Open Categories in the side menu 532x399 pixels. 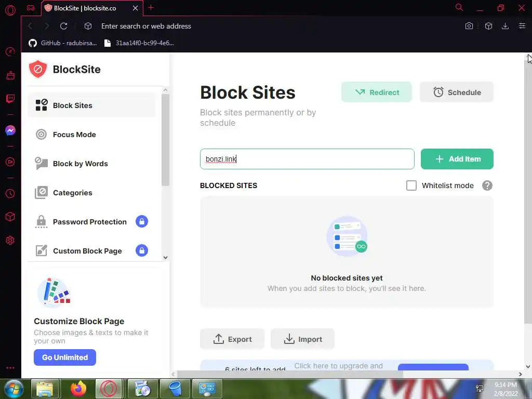[92, 193]
